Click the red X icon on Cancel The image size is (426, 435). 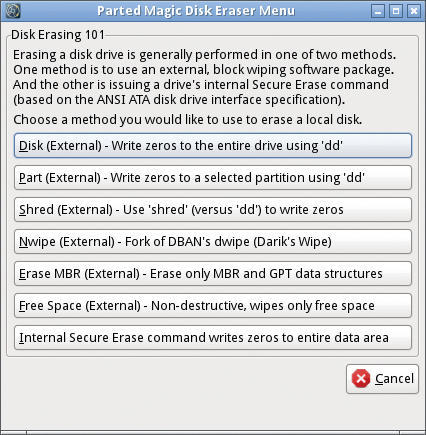(361, 378)
